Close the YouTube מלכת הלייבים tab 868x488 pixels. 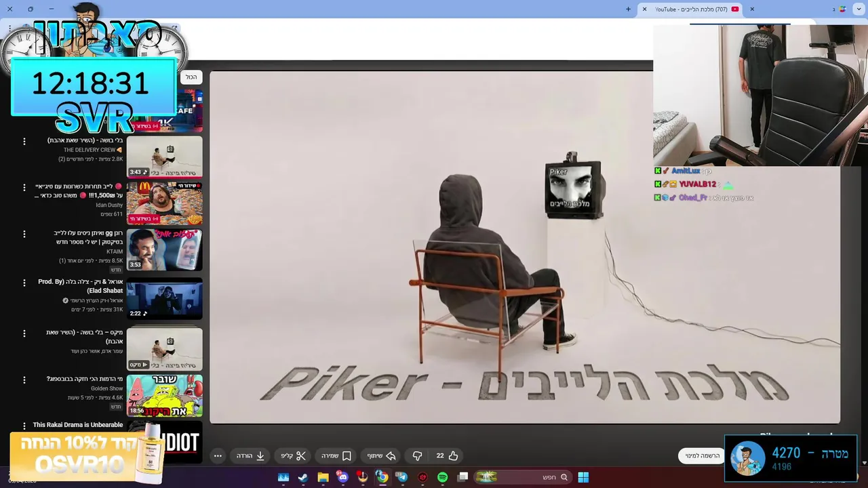[x=644, y=9]
